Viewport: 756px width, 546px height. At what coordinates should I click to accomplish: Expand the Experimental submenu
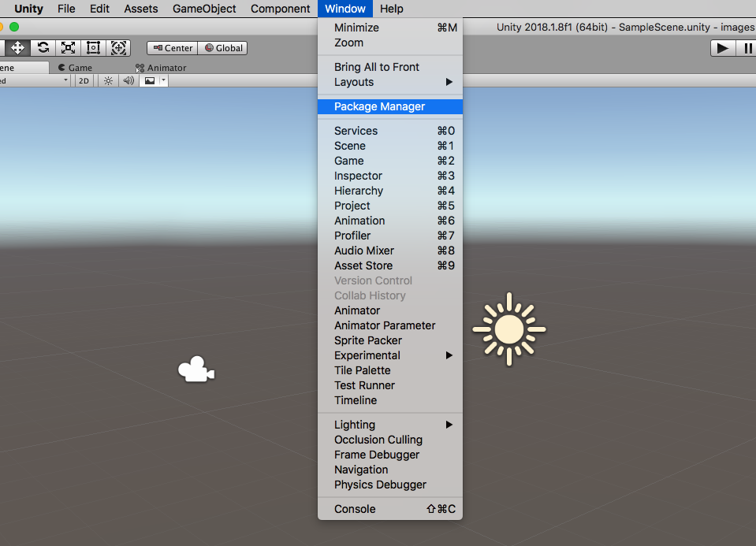pos(389,355)
